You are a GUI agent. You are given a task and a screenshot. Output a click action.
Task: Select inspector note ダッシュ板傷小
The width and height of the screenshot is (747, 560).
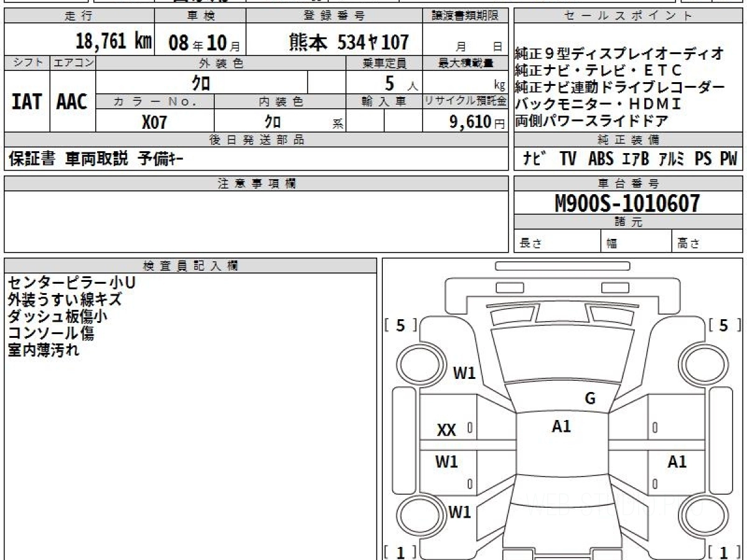pos(57,317)
